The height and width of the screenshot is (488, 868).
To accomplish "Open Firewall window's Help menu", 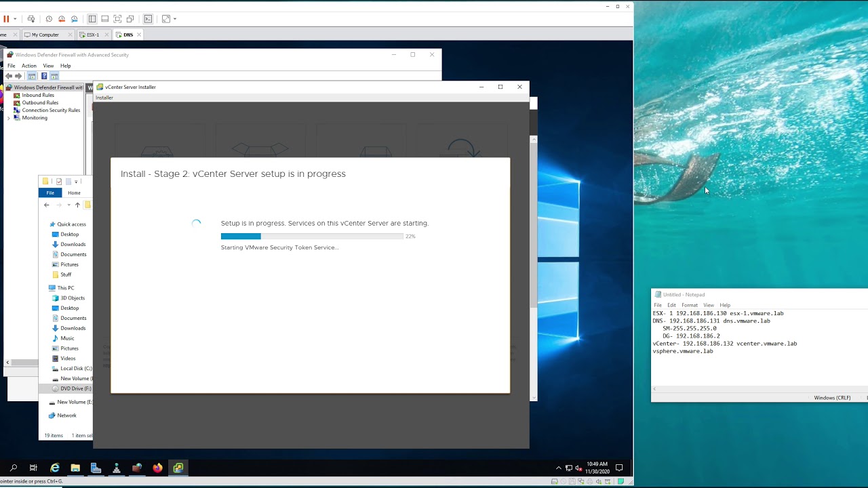I will 65,66.
